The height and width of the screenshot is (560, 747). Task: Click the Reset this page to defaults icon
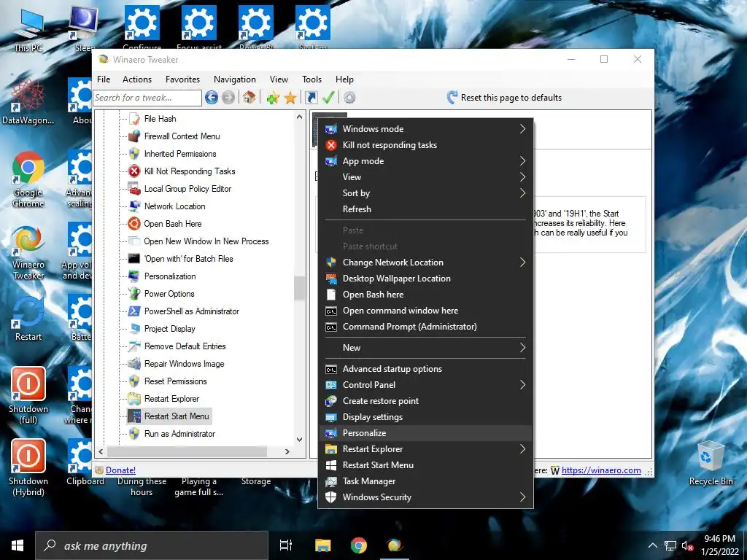pos(452,98)
